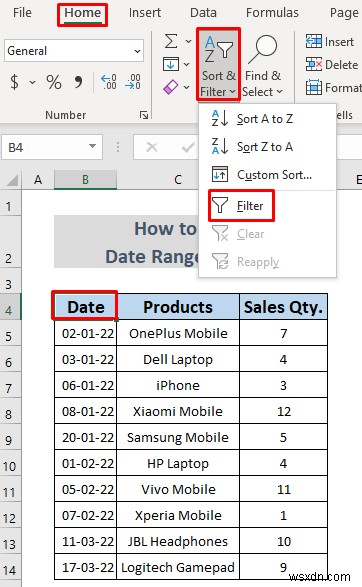
Task: Click the HP Laptop cell
Action: [178, 463]
